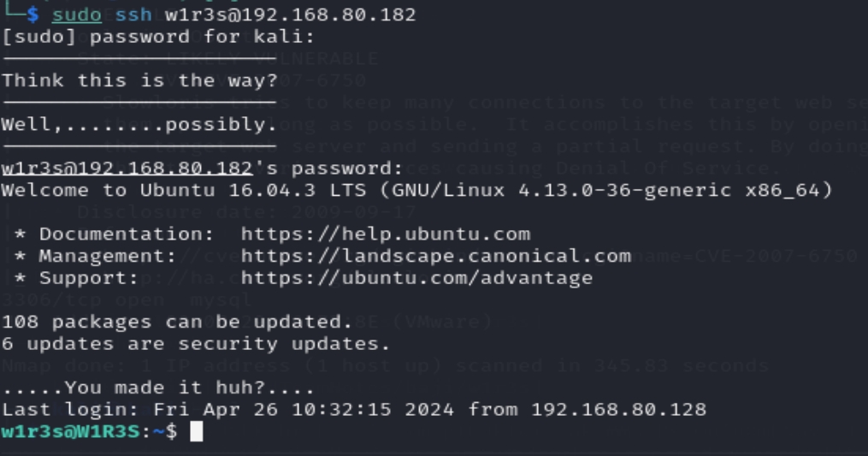Open the ubuntu.com/advantage support link
Screen dimensions: 868x456
tap(416, 278)
